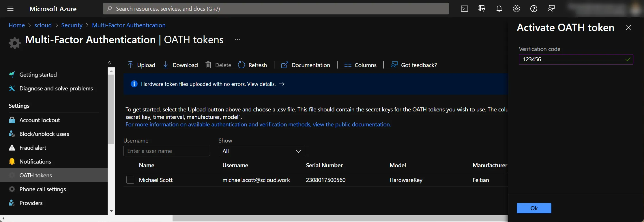Click michael.scott@scloud.work username cell
Viewport: 644px width, 222px height.
click(x=256, y=180)
